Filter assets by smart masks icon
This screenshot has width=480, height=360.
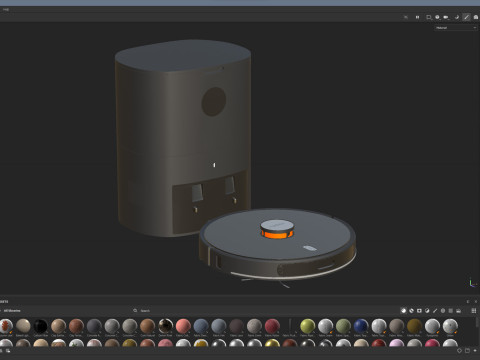(x=419, y=311)
